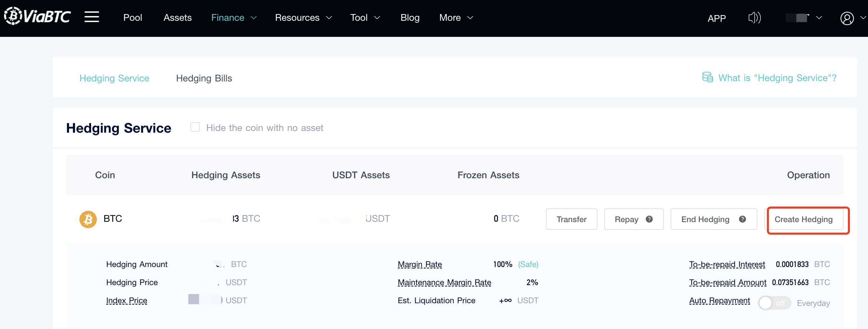
Task: Click the speaker announcement icon
Action: [754, 17]
